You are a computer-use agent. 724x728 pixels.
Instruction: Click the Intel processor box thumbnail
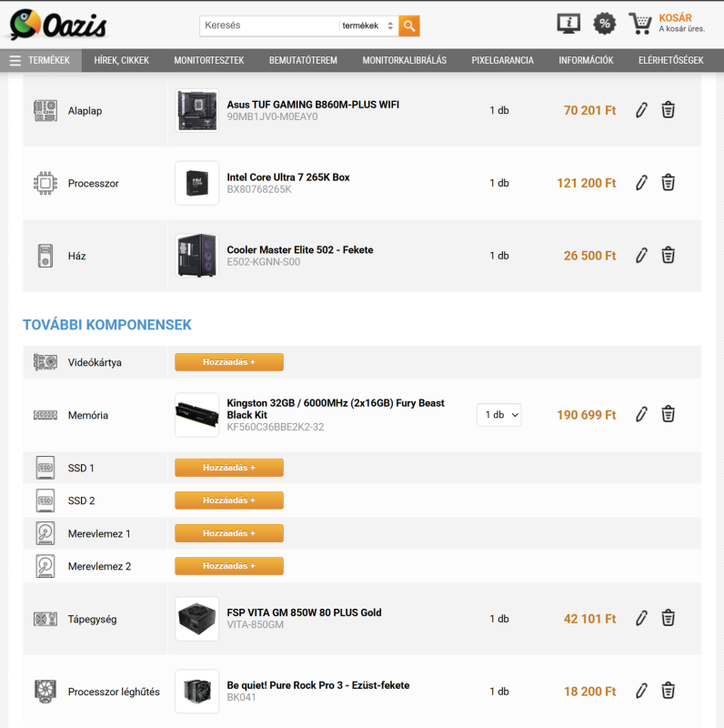[x=196, y=183]
